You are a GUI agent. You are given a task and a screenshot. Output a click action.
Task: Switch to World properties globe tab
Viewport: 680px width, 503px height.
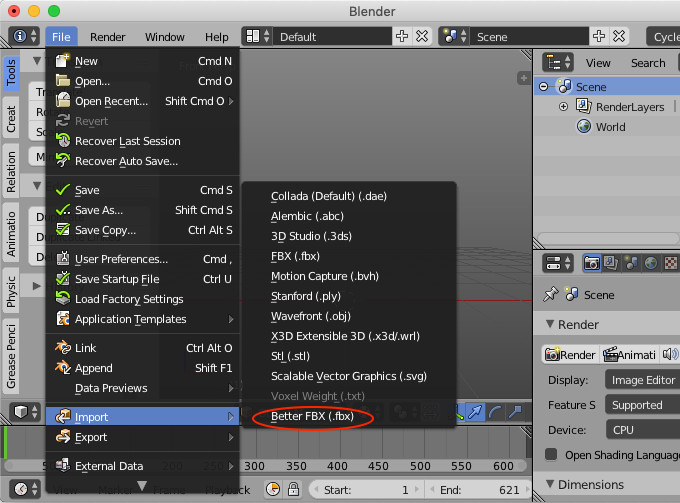tap(651, 263)
